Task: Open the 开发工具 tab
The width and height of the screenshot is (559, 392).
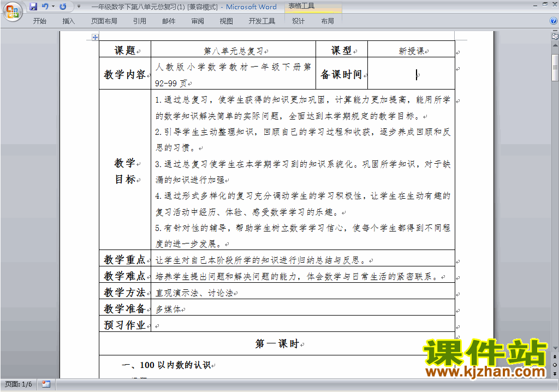Action: coord(261,21)
